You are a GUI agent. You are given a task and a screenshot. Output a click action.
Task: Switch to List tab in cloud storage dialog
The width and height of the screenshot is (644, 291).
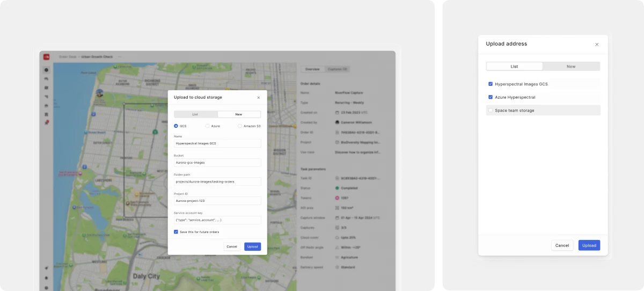point(195,114)
